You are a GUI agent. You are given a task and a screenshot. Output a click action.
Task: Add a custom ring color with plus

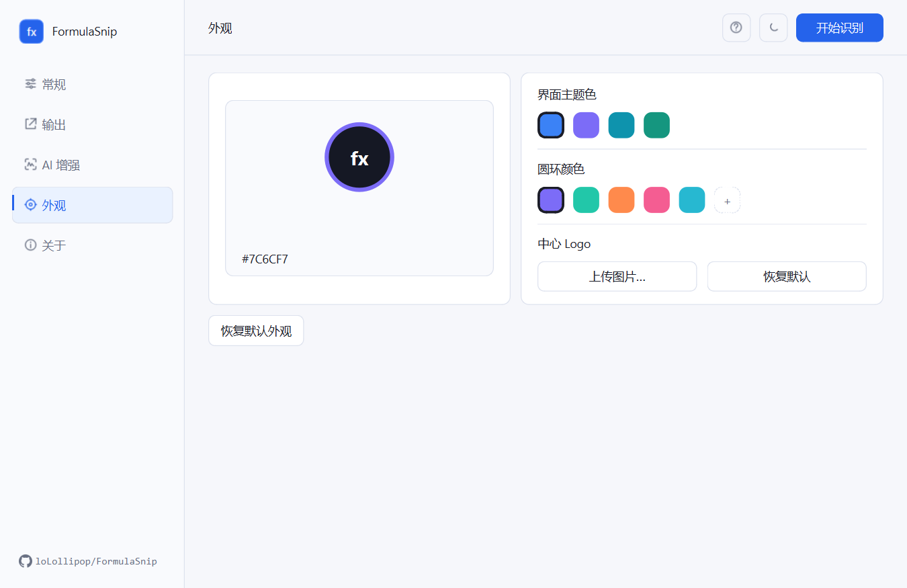pos(727,200)
